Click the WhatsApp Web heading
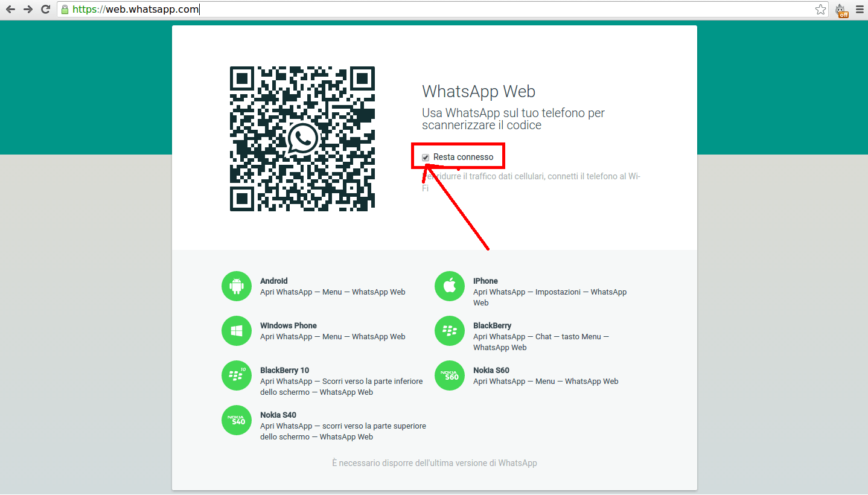Screen dimensions: 868x495 coord(479,92)
